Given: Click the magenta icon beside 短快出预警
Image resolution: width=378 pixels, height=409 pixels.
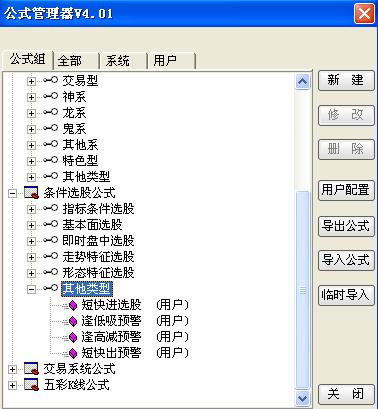Looking at the screenshot, I should tap(73, 353).
